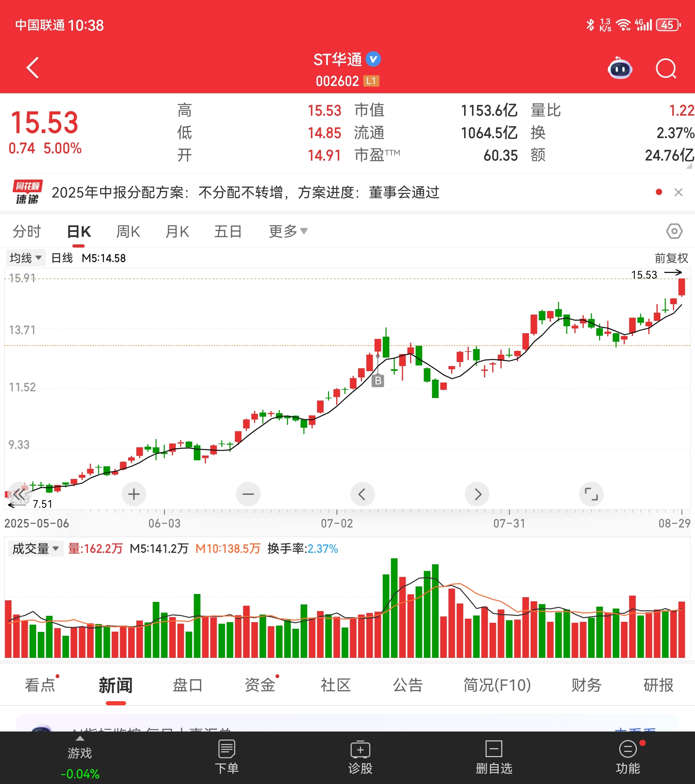The height and width of the screenshot is (784, 695).
Task: Enter fullscreen chart mode
Action: coord(591,494)
